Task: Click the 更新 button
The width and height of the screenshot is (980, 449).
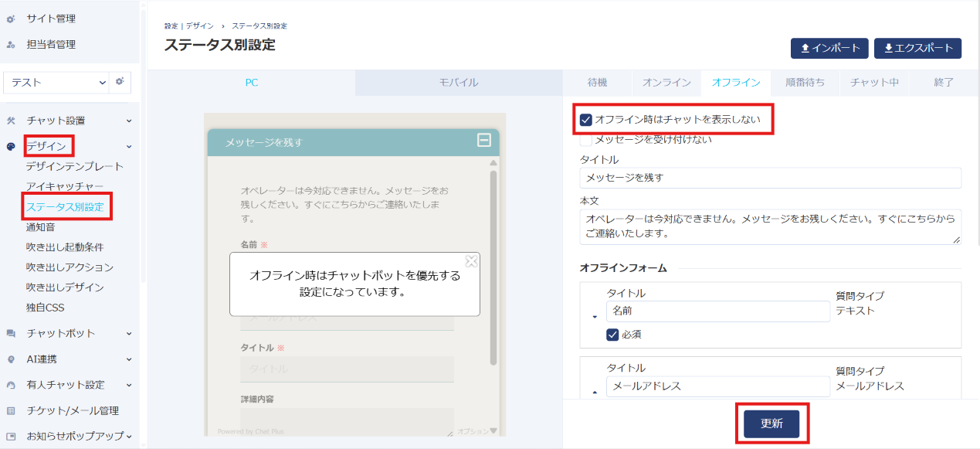Action: (771, 423)
